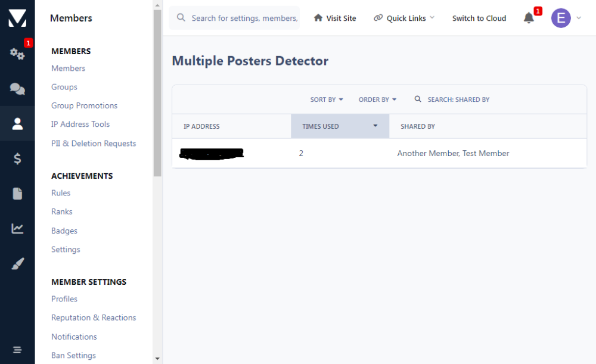The height and width of the screenshot is (364, 596).
Task: Open the Statistics chart icon section
Action: [17, 229]
